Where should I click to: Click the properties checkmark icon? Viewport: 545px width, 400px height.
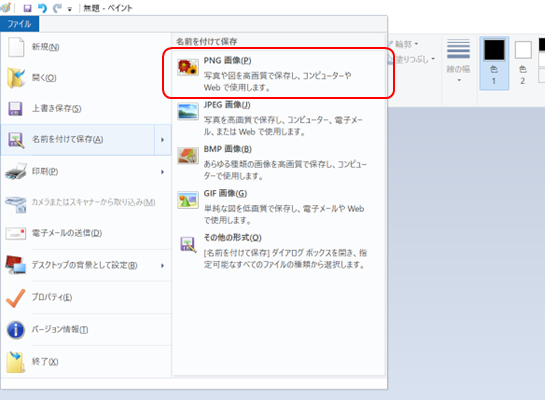coord(16,298)
